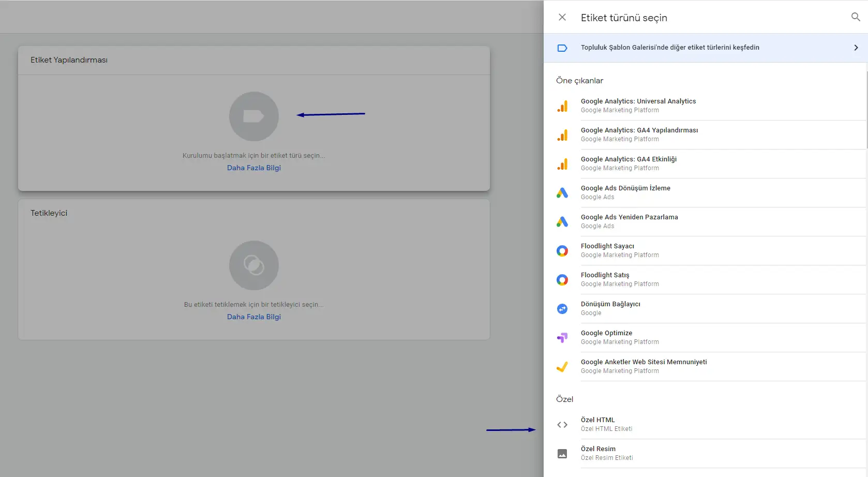Click the Dönüşüm Bağlayıcı blue icon
The height and width of the screenshot is (477, 868).
[562, 309]
